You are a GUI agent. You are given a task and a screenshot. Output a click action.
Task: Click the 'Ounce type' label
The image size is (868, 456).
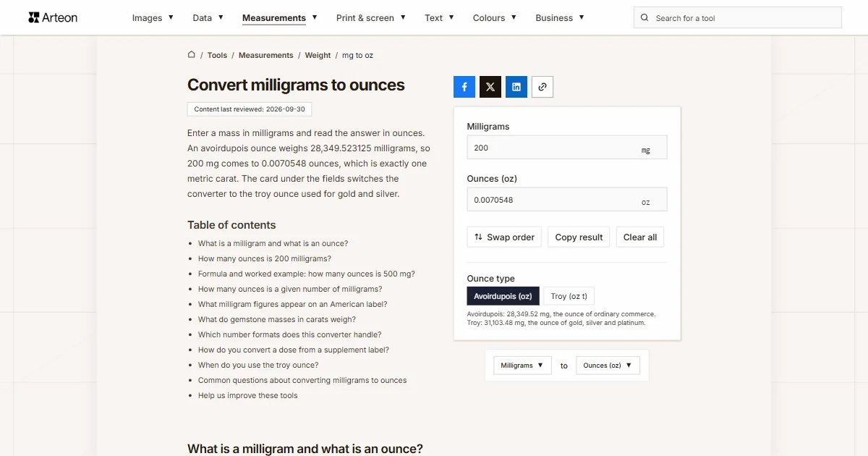(491, 279)
